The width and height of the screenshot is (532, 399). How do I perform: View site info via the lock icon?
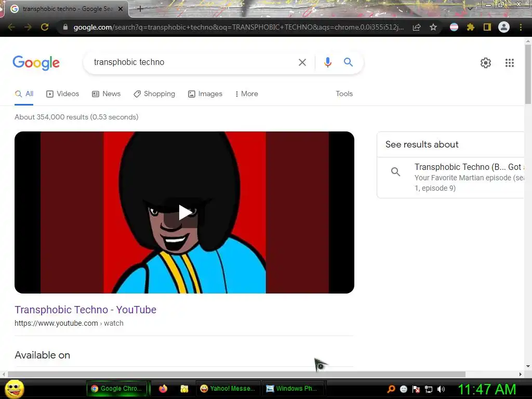pyautogui.click(x=65, y=27)
